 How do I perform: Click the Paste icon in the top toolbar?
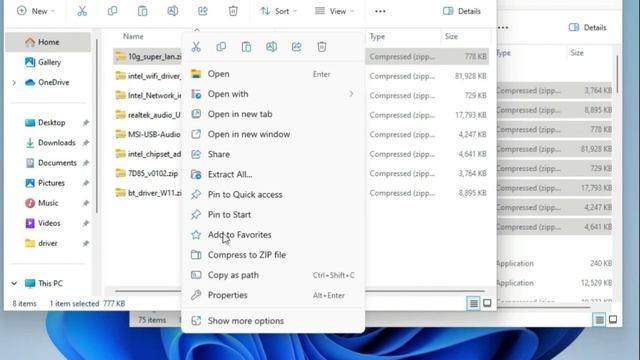(x=142, y=11)
